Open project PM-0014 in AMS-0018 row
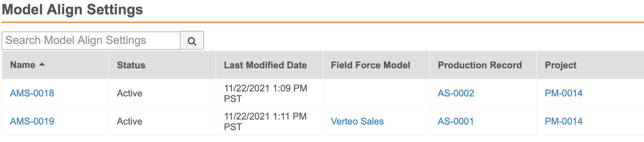This screenshot has width=644, height=142. pos(564,93)
